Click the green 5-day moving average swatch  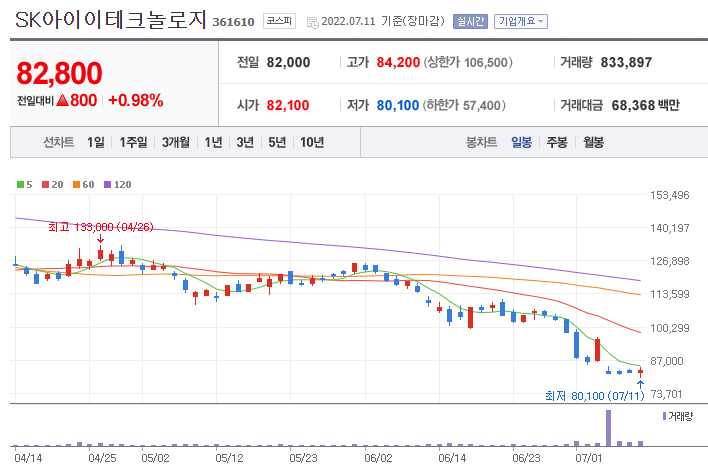tap(20, 184)
